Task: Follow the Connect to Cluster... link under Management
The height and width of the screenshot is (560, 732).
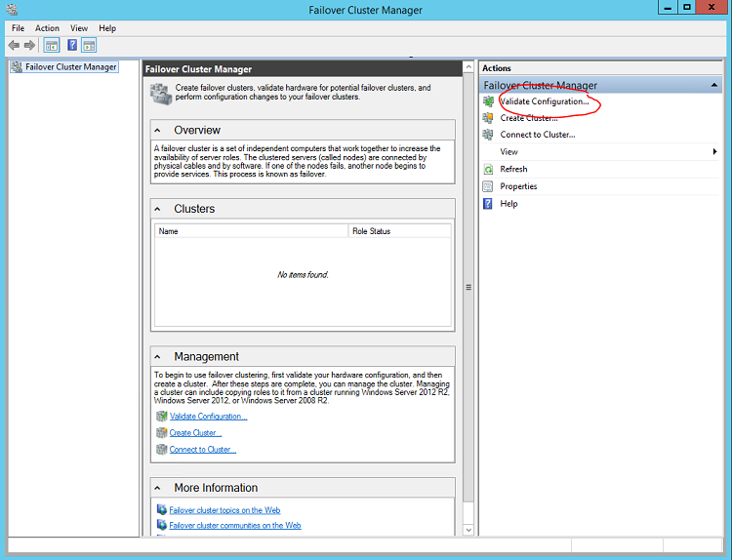Action: pyautogui.click(x=203, y=450)
